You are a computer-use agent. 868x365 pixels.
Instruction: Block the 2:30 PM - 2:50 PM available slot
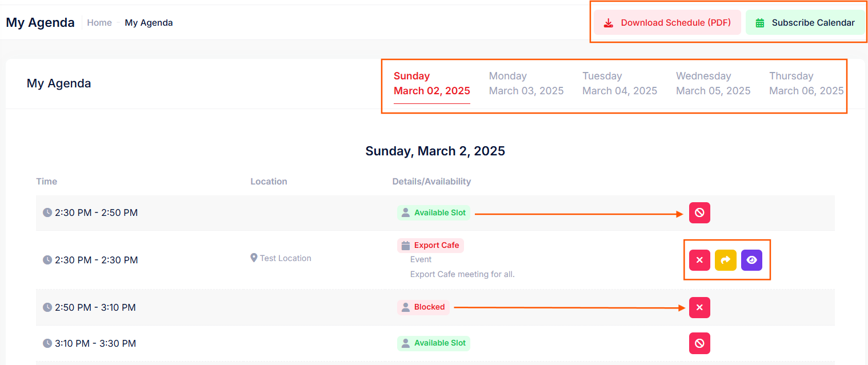[x=699, y=213]
